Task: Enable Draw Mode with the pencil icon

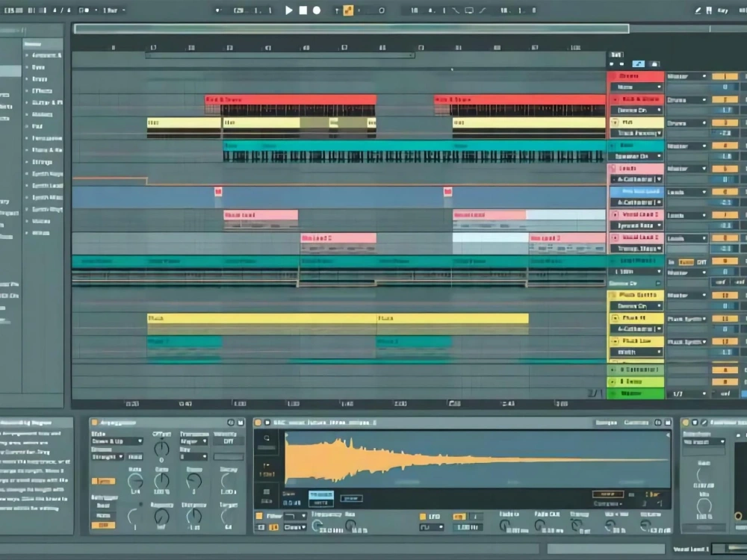Action: click(698, 10)
